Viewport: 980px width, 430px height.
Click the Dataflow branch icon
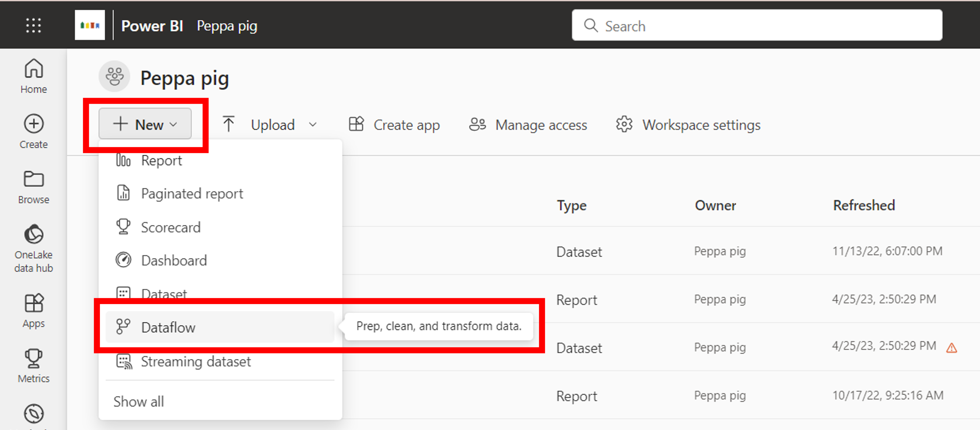click(123, 327)
